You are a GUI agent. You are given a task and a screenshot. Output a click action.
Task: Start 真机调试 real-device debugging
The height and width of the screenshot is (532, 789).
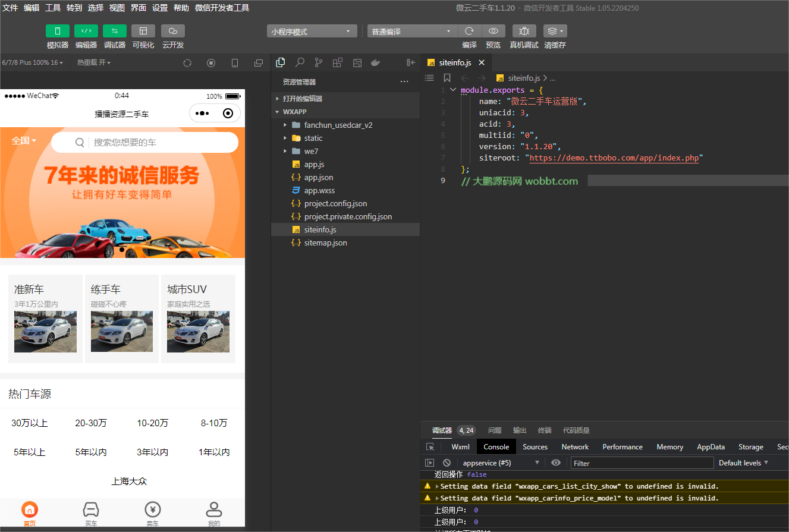pos(523,31)
